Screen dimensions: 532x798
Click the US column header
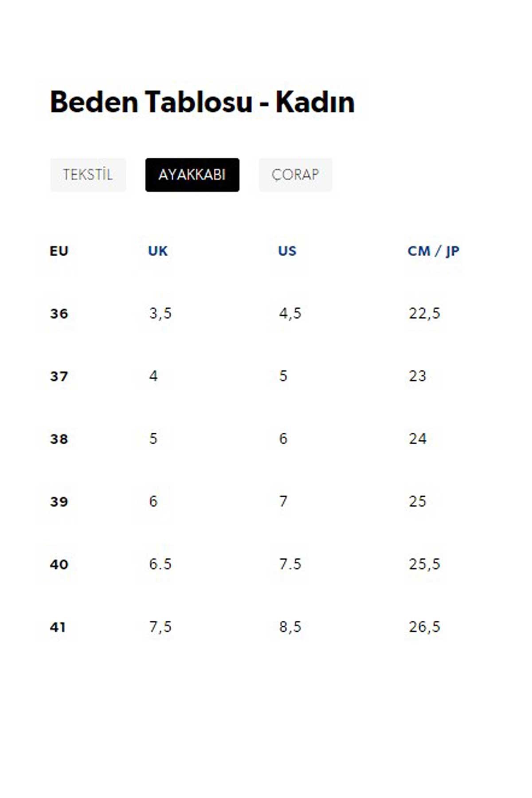(x=287, y=251)
